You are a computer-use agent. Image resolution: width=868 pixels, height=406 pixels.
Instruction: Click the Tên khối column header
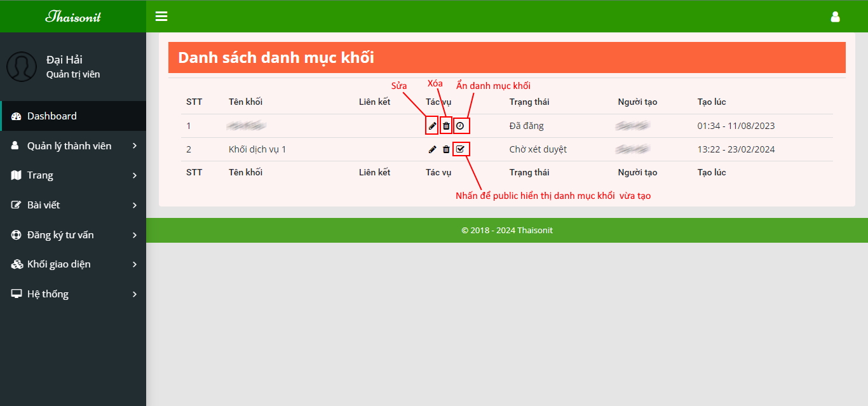[245, 102]
